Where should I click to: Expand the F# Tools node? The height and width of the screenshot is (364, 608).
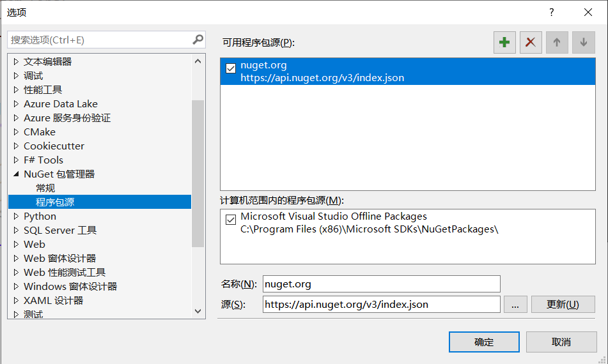pyautogui.click(x=16, y=160)
